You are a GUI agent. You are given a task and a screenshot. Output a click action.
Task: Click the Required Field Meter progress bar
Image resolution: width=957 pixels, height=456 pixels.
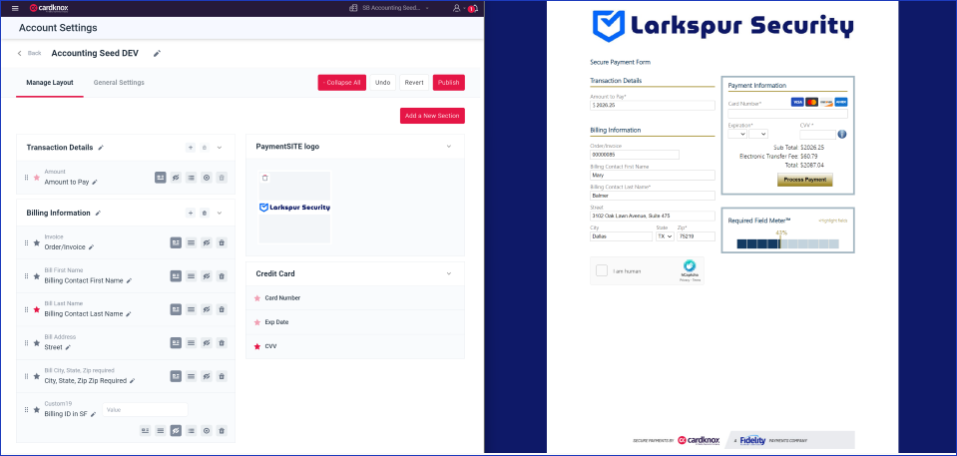click(788, 244)
